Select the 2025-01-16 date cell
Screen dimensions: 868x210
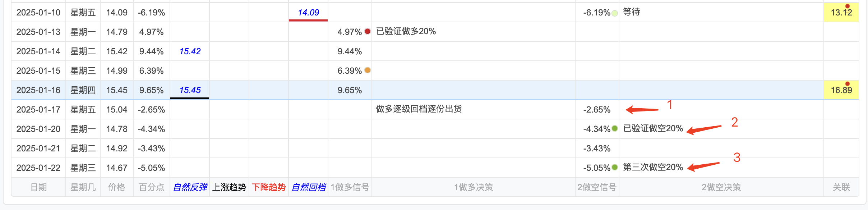(38, 90)
